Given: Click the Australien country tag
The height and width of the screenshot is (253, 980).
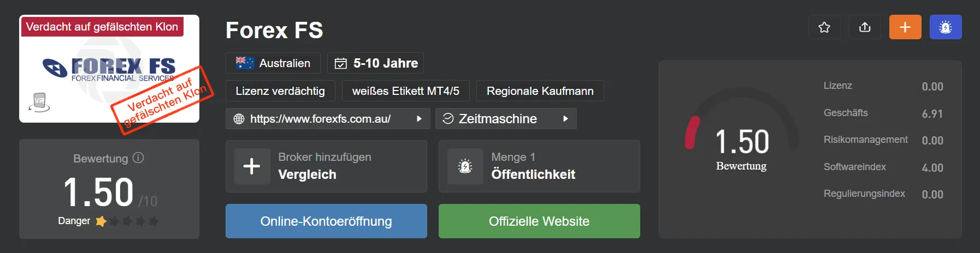Looking at the screenshot, I should (273, 63).
